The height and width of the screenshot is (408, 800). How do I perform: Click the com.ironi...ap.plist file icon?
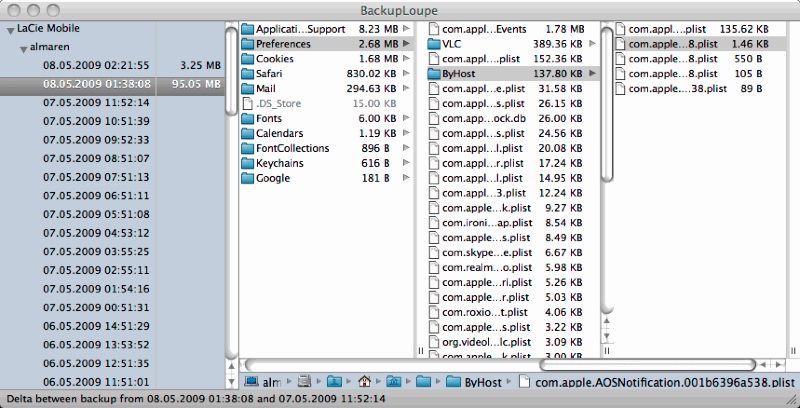point(434,223)
